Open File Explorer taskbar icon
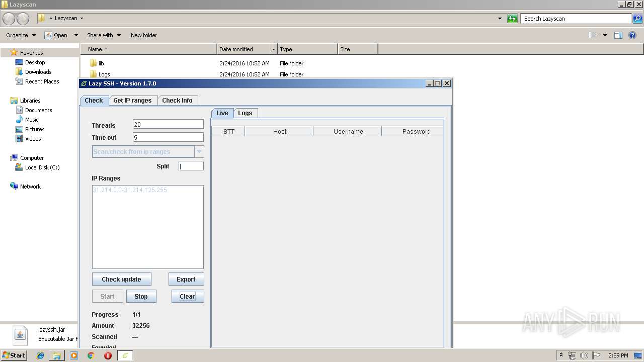This screenshot has height=362, width=644. [57, 355]
